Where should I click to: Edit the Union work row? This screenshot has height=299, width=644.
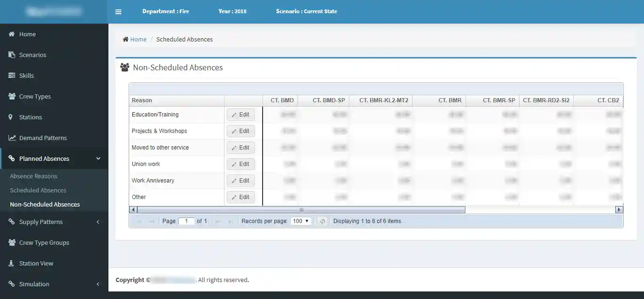240,164
